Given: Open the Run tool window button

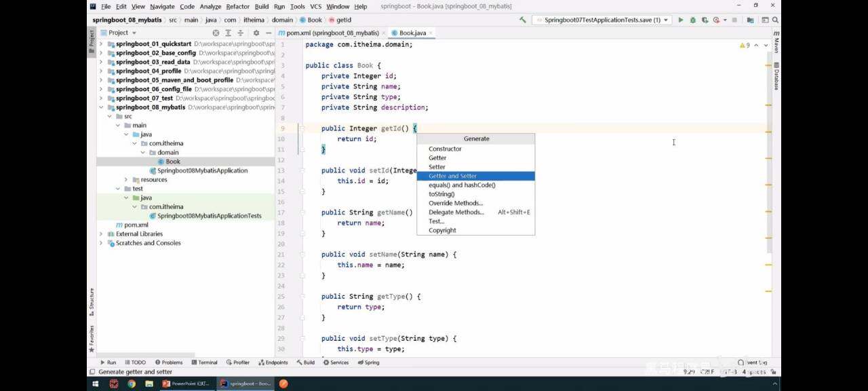Looking at the screenshot, I should pos(107,362).
